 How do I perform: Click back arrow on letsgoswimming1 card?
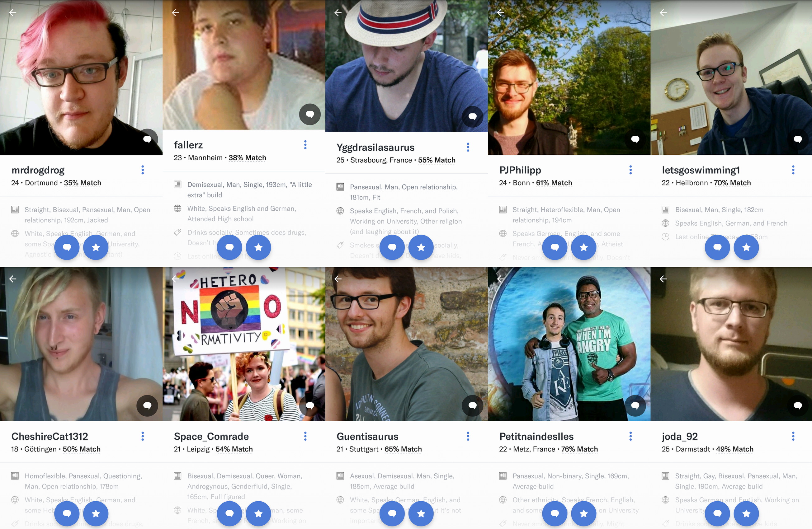[x=663, y=13]
